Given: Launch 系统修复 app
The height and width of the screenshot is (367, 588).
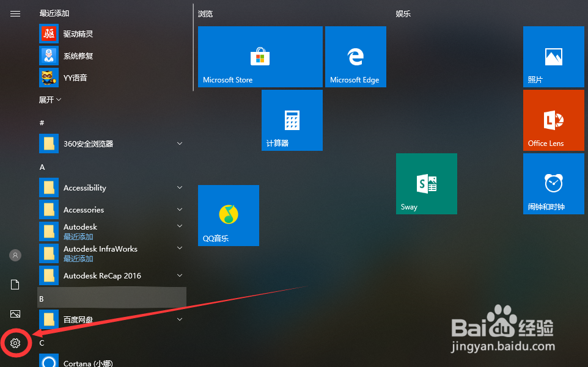Looking at the screenshot, I should [x=112, y=56].
